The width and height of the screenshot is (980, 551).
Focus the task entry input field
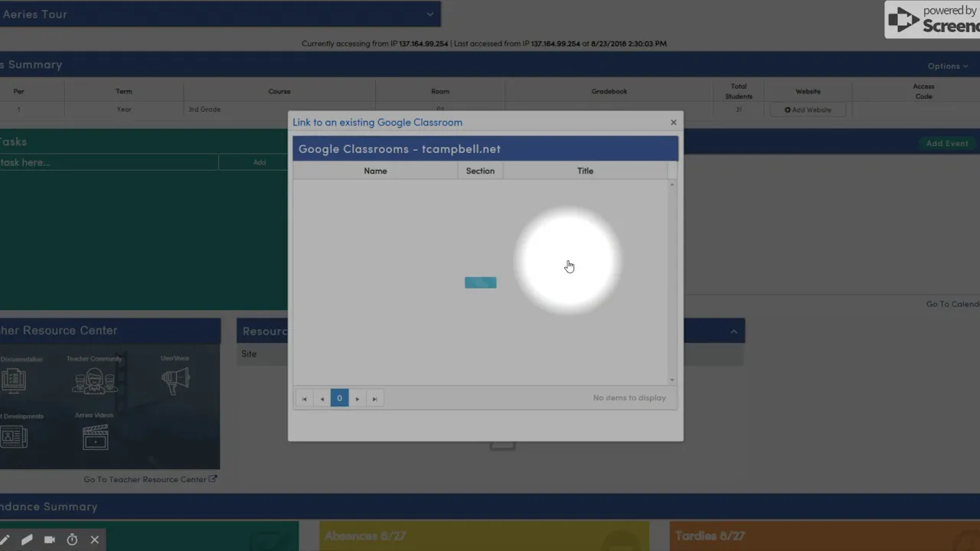[109, 162]
